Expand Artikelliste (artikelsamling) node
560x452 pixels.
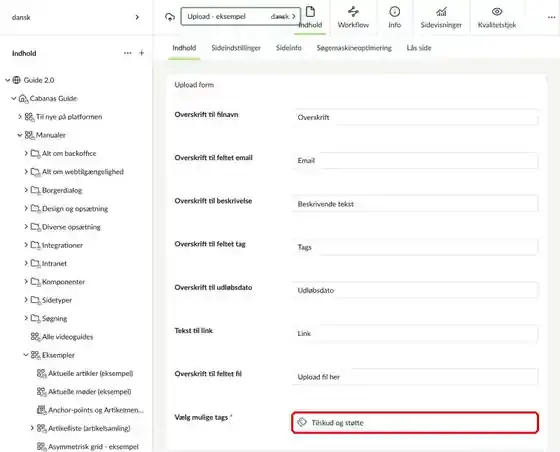(32, 428)
